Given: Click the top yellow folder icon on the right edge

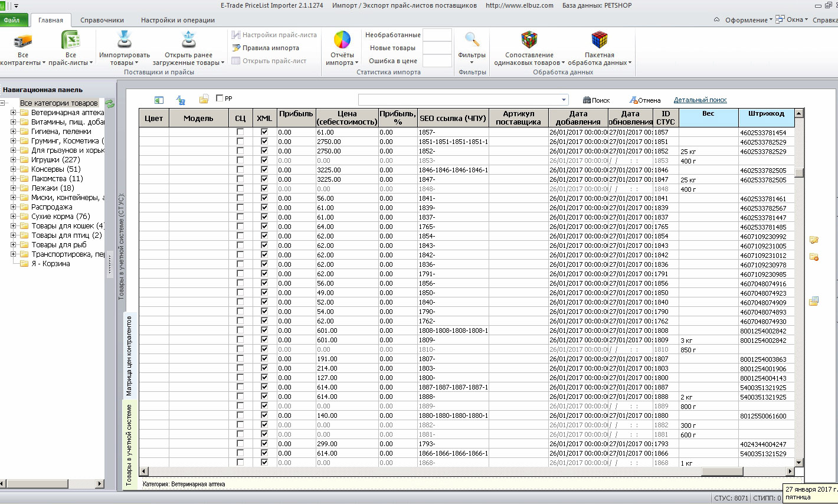Looking at the screenshot, I should tap(814, 240).
